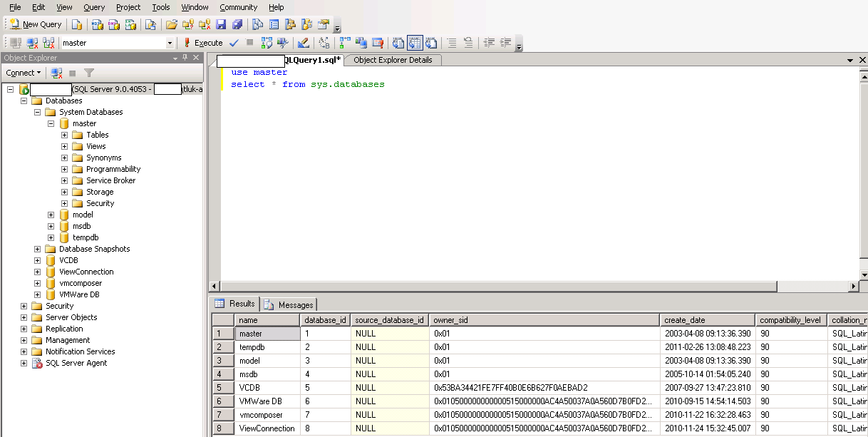Click the Save icon in the toolbar
Image resolution: width=868 pixels, height=437 pixels.
click(x=221, y=24)
